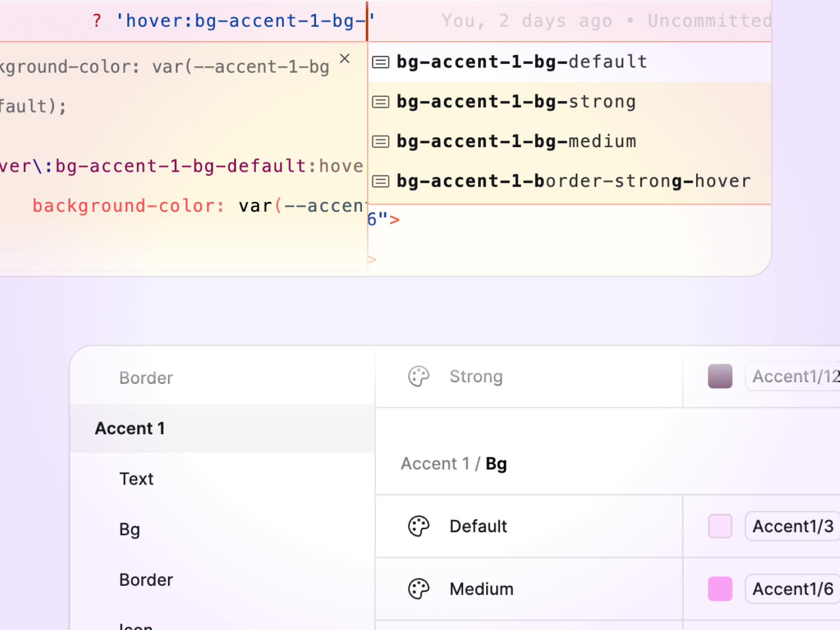
Task: Select the greyed Border item above Accent 1
Action: tap(146, 378)
